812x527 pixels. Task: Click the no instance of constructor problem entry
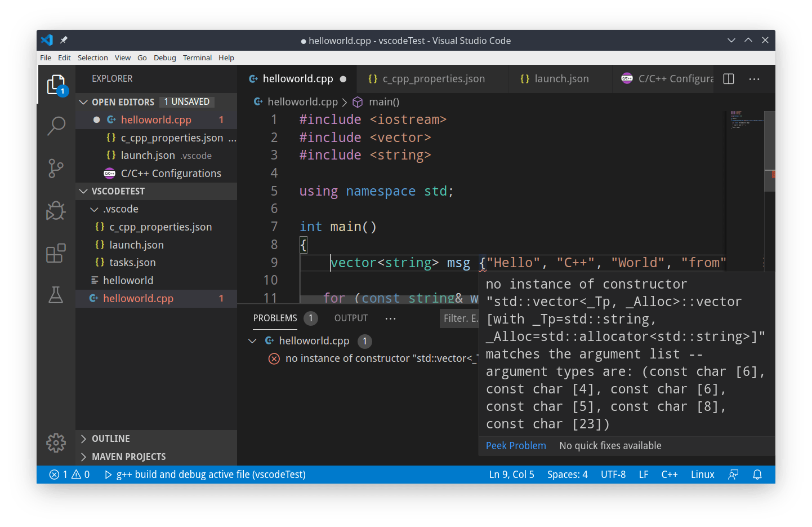(x=373, y=358)
